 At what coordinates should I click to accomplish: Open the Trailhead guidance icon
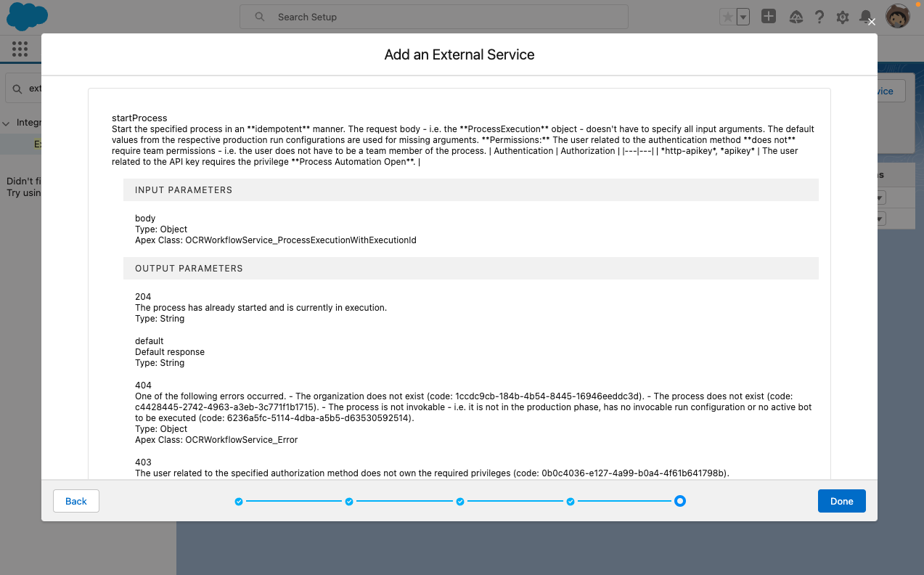point(796,17)
